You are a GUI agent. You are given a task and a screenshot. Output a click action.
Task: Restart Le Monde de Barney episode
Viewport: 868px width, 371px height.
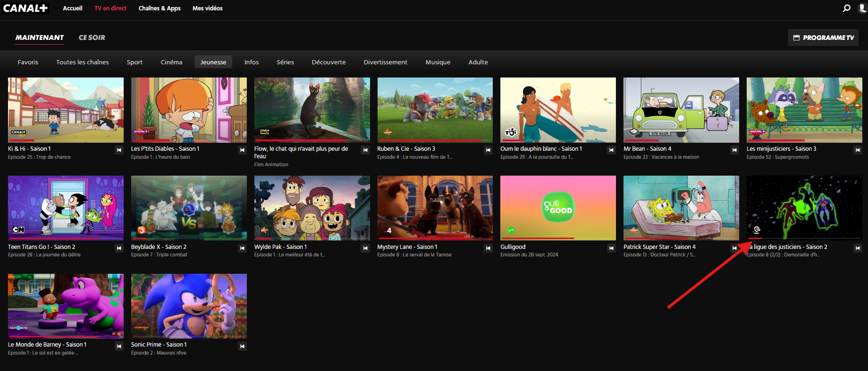(119, 346)
